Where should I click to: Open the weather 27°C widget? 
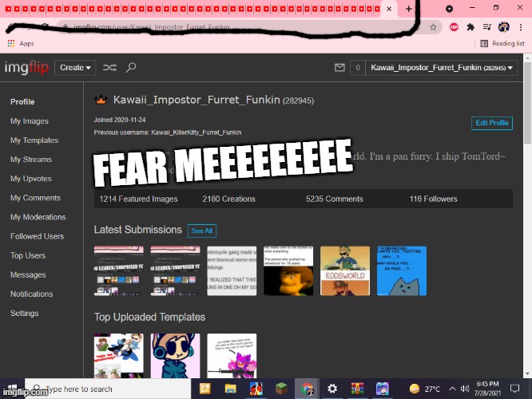tap(424, 389)
